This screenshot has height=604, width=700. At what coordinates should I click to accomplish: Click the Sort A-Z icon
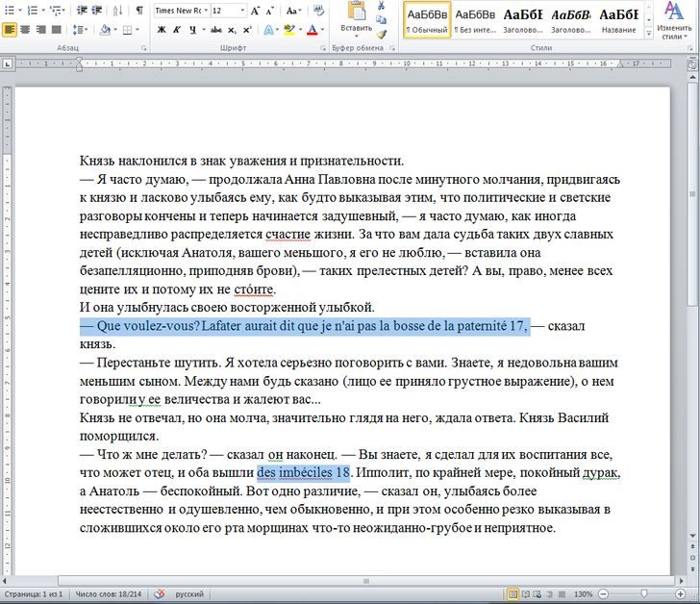tap(116, 11)
